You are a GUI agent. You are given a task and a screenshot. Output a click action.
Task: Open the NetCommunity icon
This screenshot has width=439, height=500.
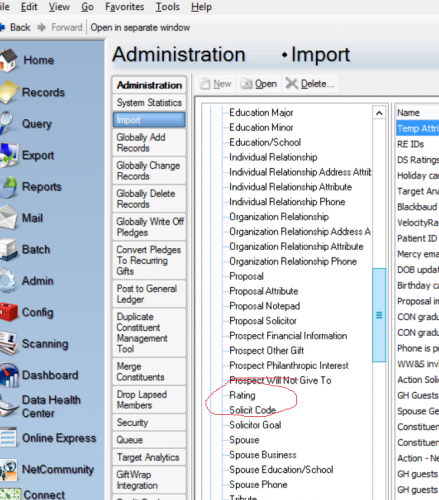click(9, 470)
